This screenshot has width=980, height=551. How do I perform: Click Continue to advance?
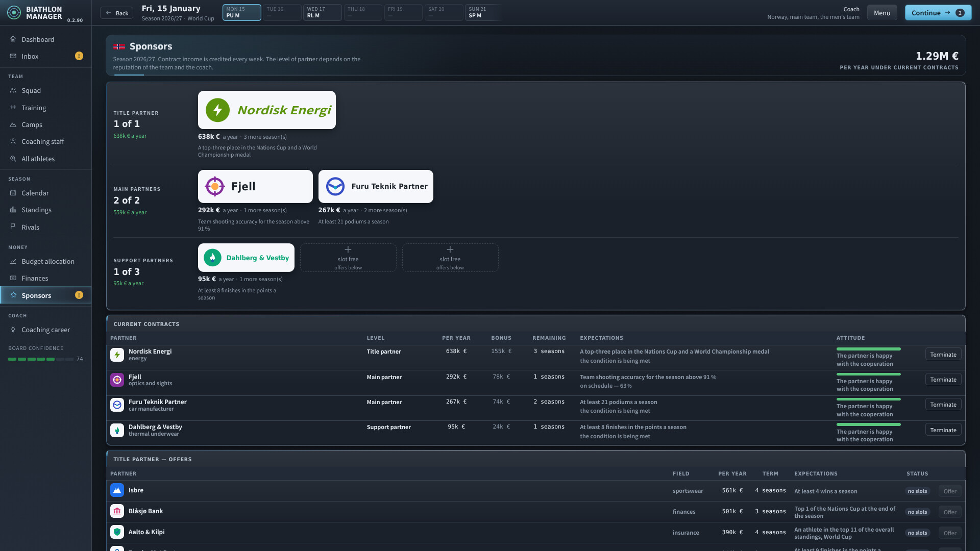click(938, 13)
